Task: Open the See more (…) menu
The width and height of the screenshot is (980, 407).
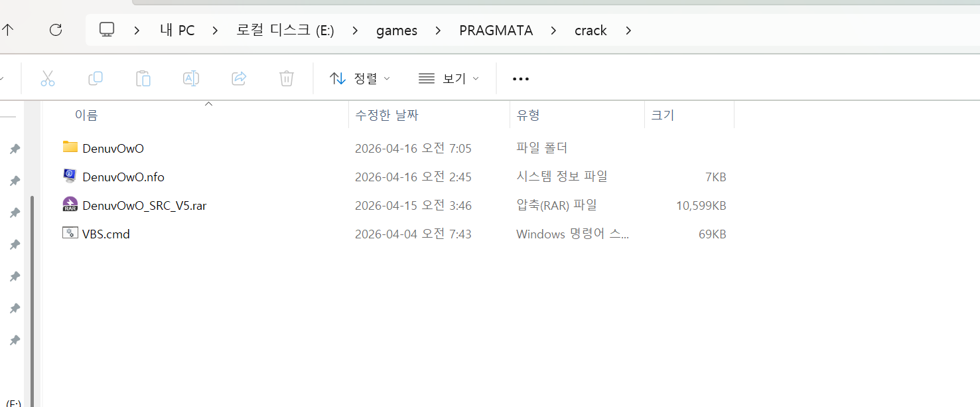Action: [521, 79]
